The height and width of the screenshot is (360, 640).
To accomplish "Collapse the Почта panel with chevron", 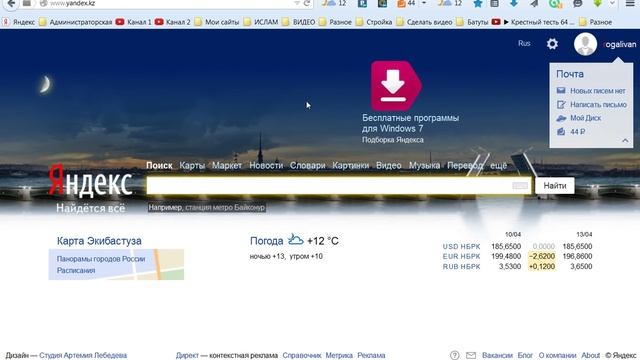I will pos(625,140).
